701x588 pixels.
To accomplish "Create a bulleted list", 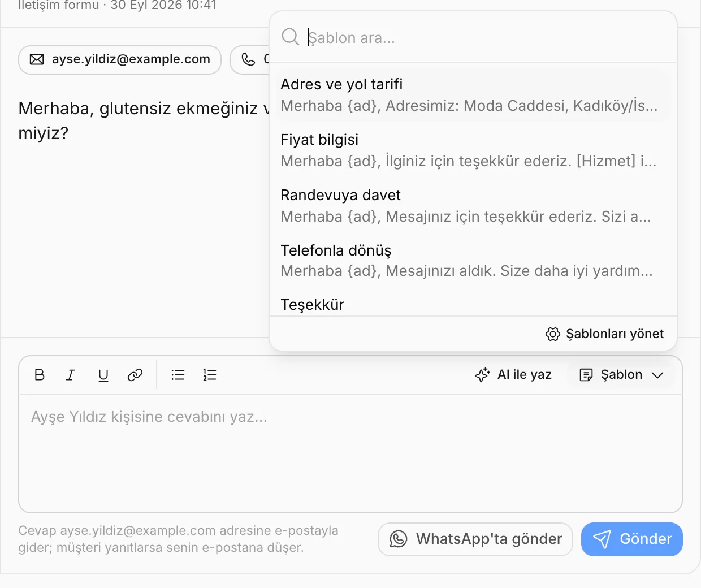I will (x=178, y=375).
